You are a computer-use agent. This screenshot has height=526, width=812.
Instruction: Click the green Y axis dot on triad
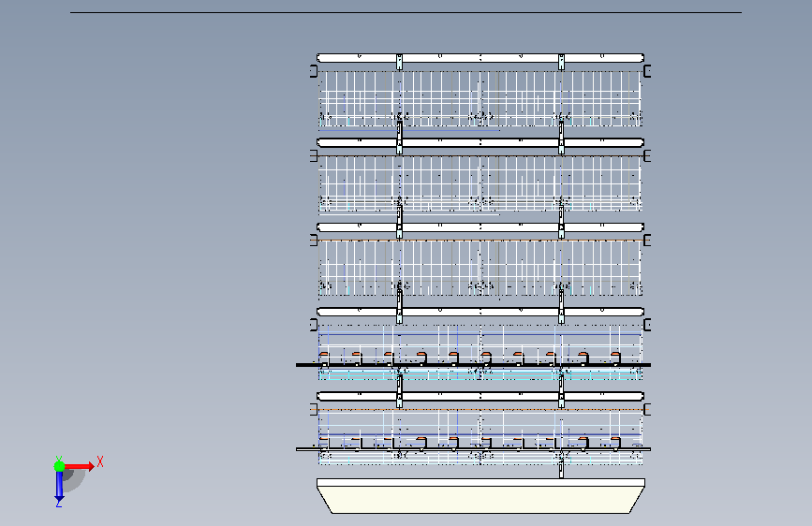coord(59,466)
